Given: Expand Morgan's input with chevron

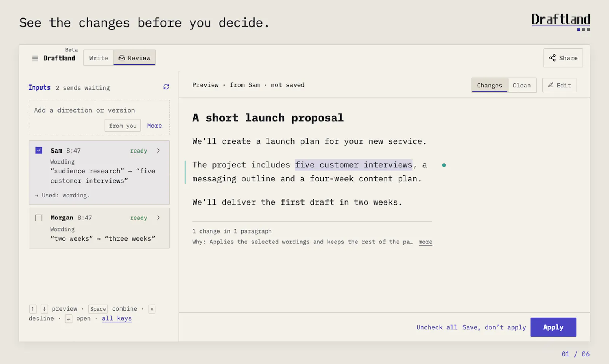Looking at the screenshot, I should [158, 218].
